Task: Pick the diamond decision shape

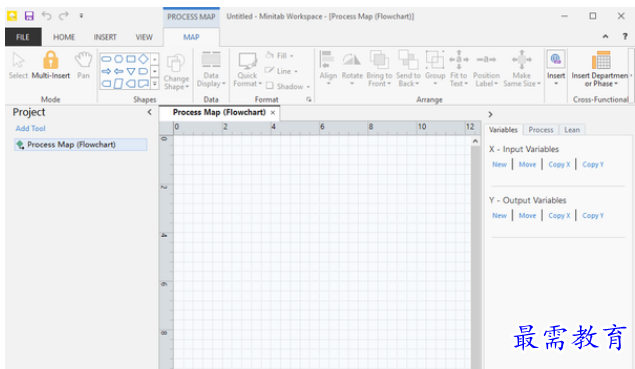Action: coord(143,59)
